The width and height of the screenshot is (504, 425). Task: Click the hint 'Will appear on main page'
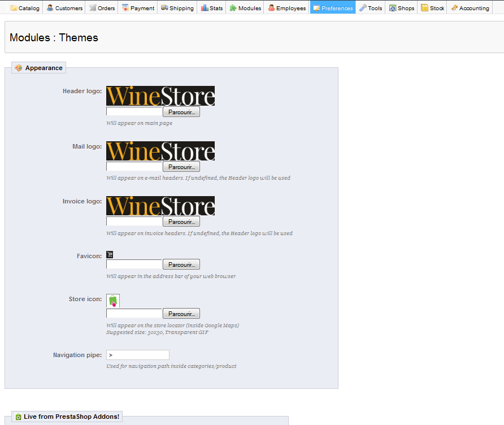click(139, 123)
